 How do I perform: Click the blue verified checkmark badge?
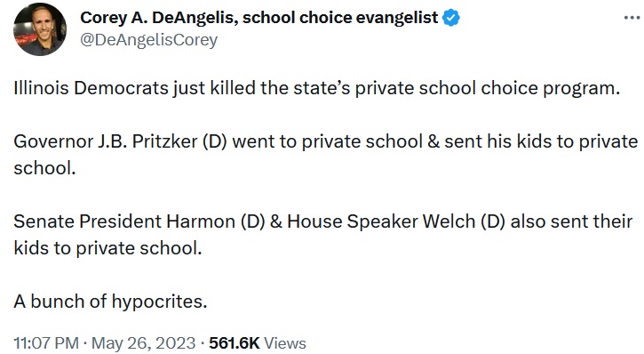[451, 18]
